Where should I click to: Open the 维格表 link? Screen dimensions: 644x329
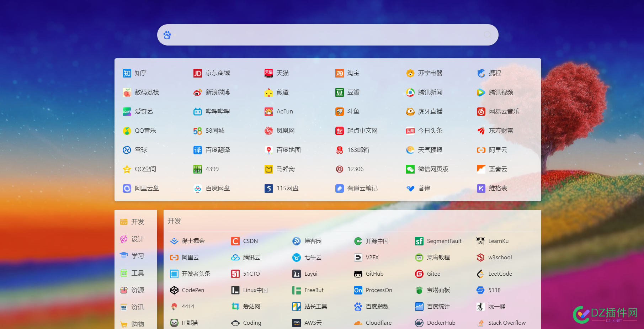[x=492, y=189]
